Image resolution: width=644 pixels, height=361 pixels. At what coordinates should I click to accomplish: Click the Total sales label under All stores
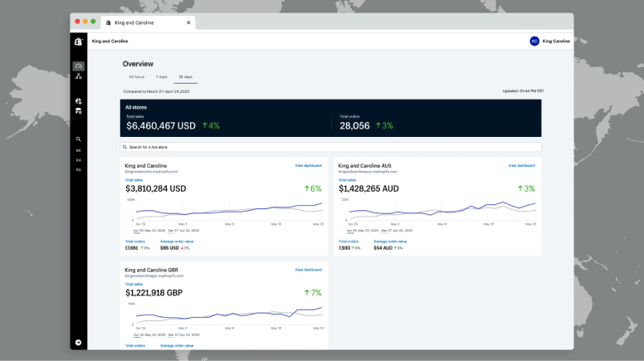tap(134, 116)
